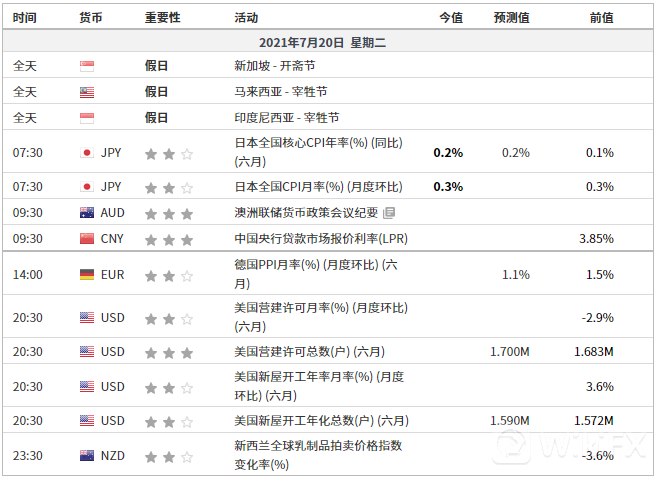Click the China flag beside CNY
Image resolution: width=657 pixels, height=480 pixels.
(86, 239)
